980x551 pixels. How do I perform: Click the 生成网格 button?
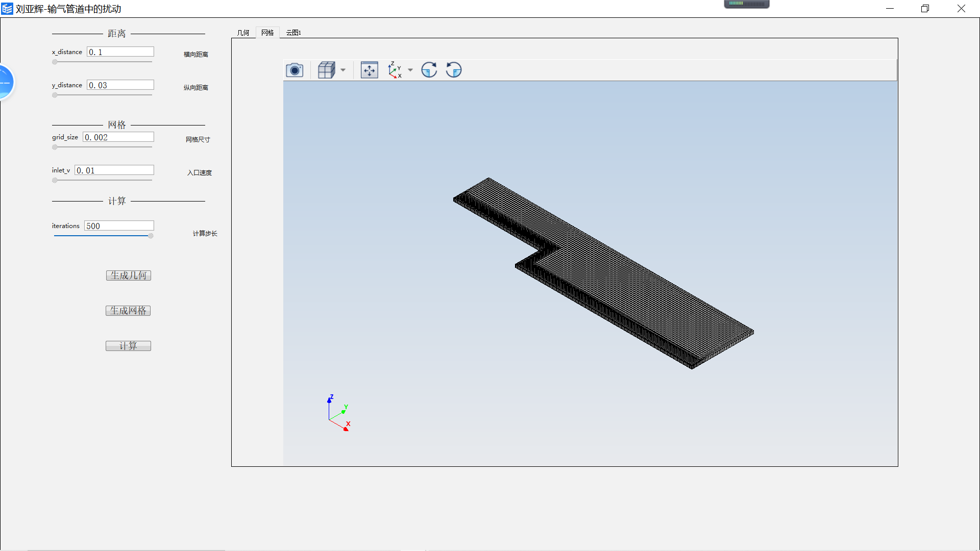[128, 310]
